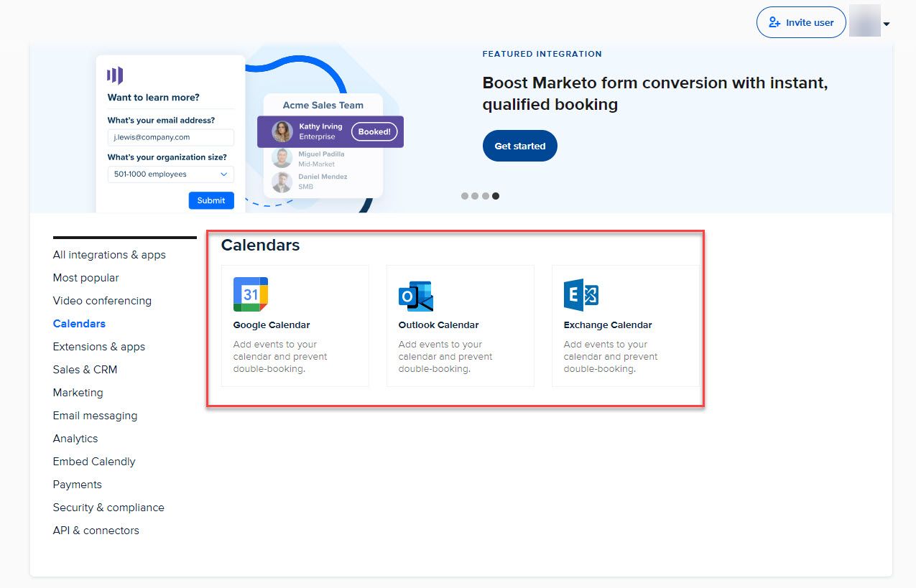Select the third carousel dot
The height and width of the screenshot is (588, 916).
[486, 196]
